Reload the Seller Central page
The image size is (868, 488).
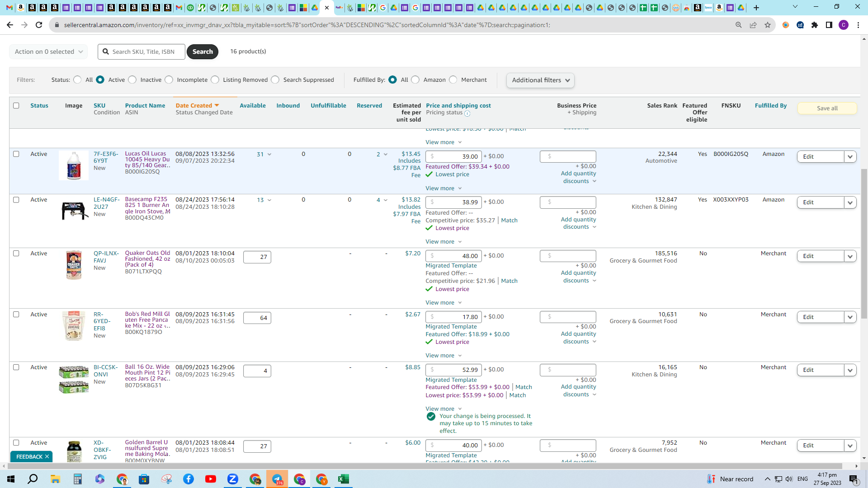pyautogui.click(x=39, y=25)
